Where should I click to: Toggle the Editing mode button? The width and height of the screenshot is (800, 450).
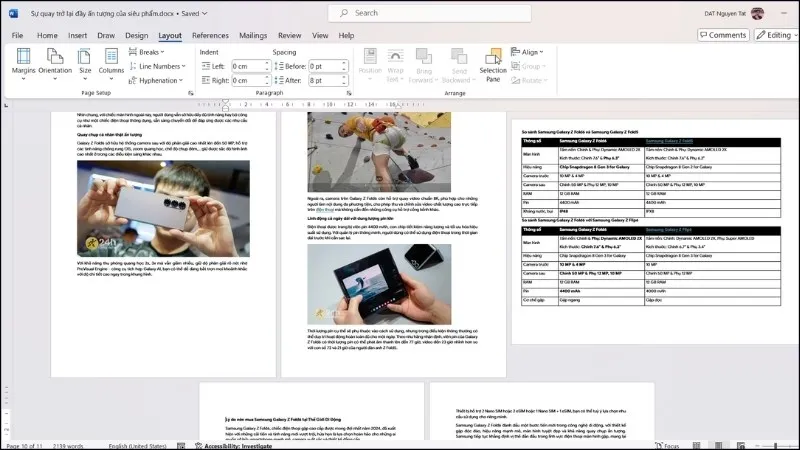[x=776, y=35]
